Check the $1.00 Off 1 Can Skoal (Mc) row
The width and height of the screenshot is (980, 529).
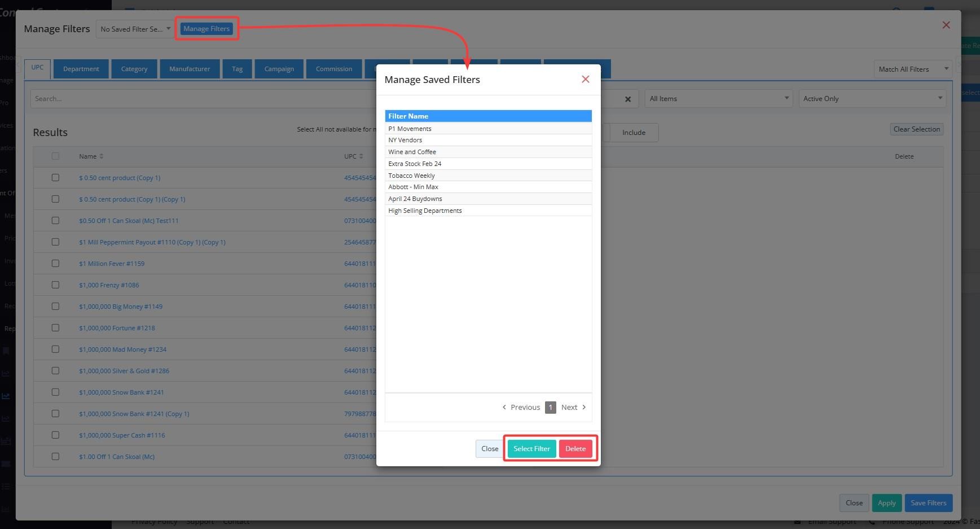pyautogui.click(x=55, y=457)
